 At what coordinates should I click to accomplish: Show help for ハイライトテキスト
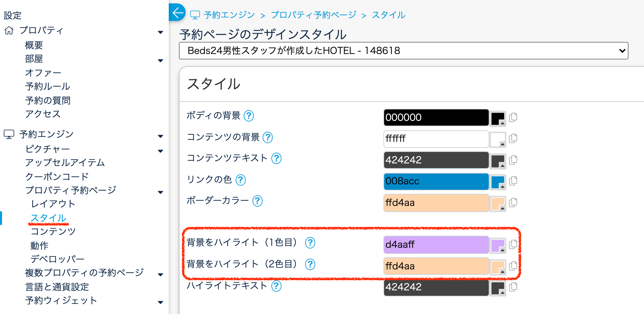point(276,286)
